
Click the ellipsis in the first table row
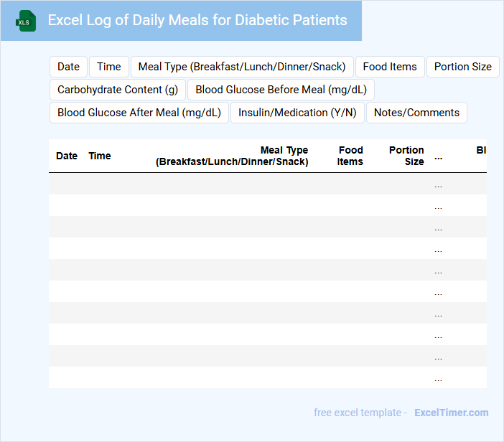[439, 184]
